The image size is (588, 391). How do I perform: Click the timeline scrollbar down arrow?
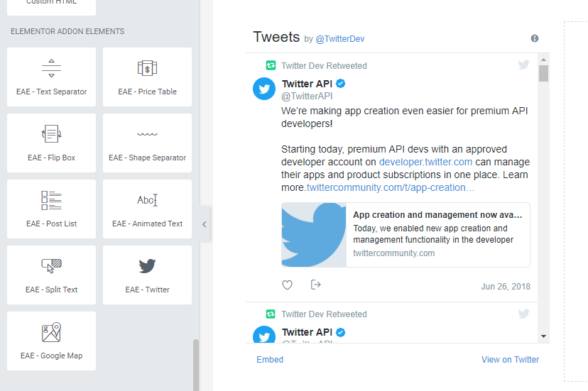pos(543,336)
